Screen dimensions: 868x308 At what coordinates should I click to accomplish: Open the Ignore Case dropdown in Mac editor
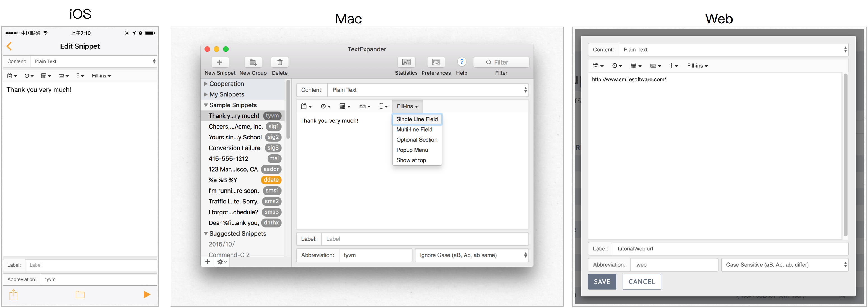pyautogui.click(x=472, y=255)
